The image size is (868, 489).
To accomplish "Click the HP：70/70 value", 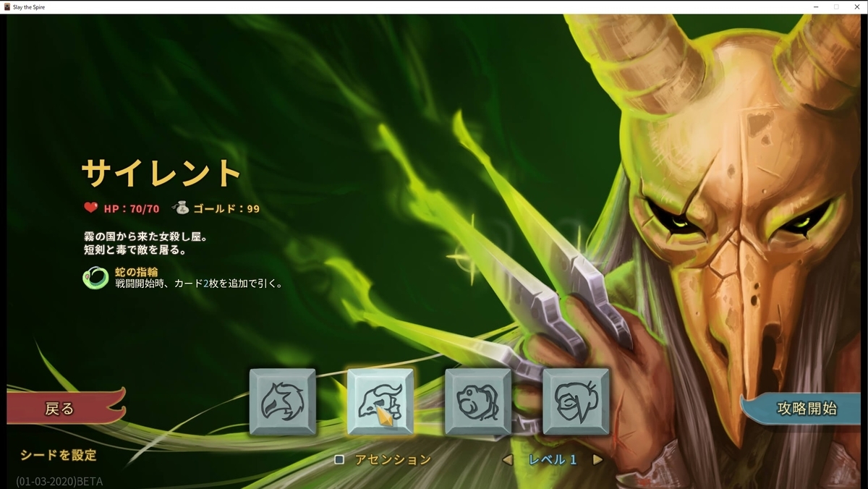I will [131, 208].
